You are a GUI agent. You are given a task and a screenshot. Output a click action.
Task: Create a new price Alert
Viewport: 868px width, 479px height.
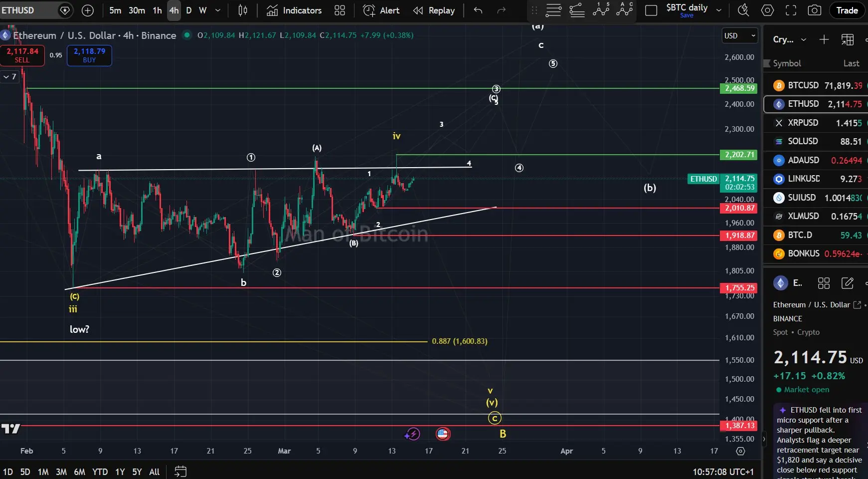coord(381,10)
